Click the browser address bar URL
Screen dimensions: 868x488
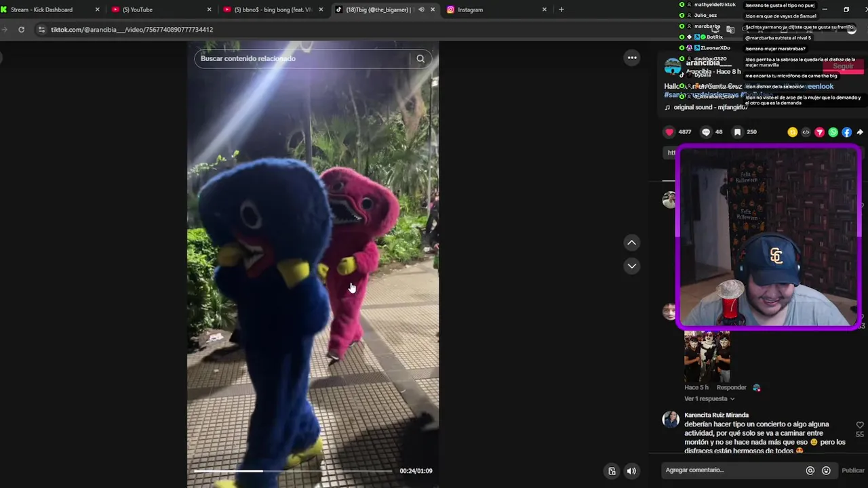[x=132, y=30]
